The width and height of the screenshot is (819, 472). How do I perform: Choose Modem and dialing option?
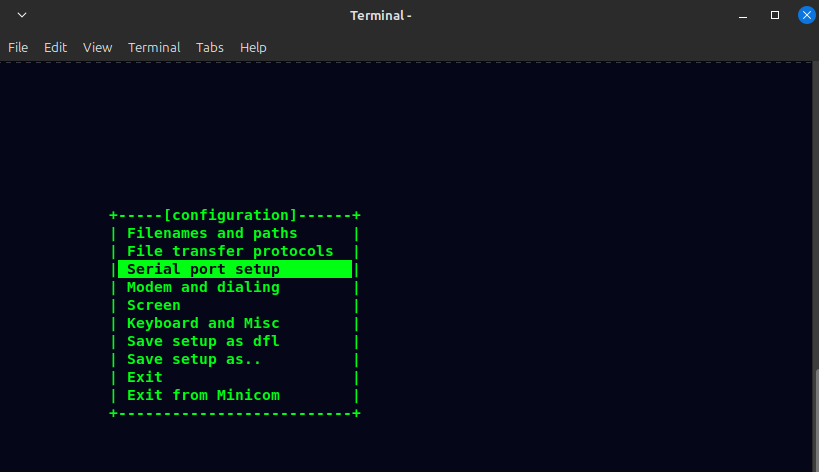click(x=203, y=287)
